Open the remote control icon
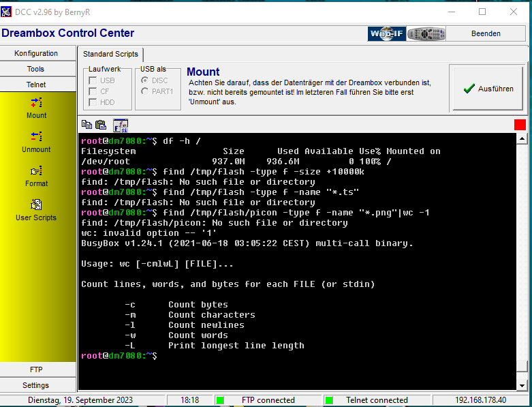The width and height of the screenshot is (532, 407). tap(426, 34)
